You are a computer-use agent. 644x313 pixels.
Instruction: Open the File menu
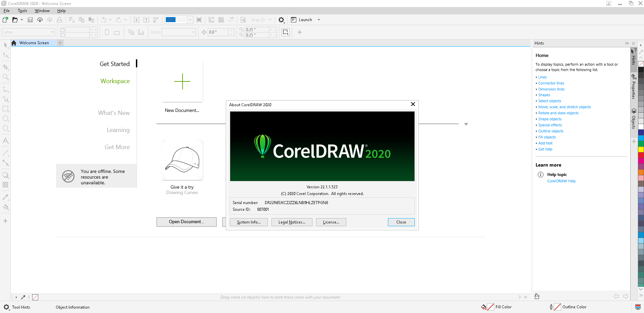point(7,11)
